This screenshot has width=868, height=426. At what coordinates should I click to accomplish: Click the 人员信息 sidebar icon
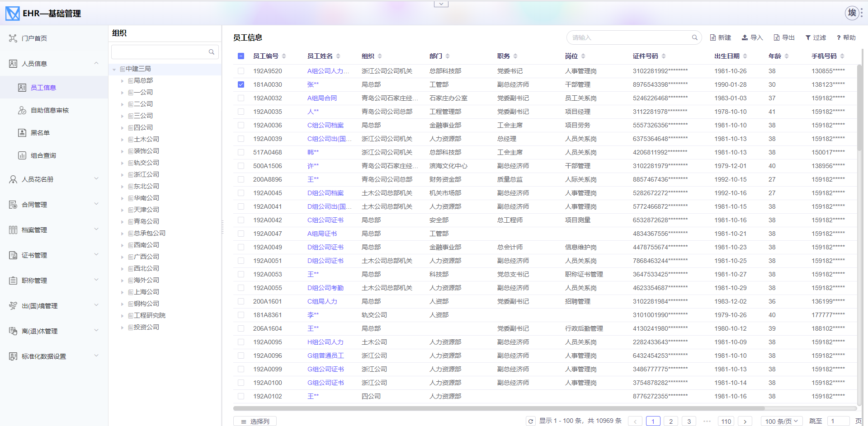click(13, 64)
